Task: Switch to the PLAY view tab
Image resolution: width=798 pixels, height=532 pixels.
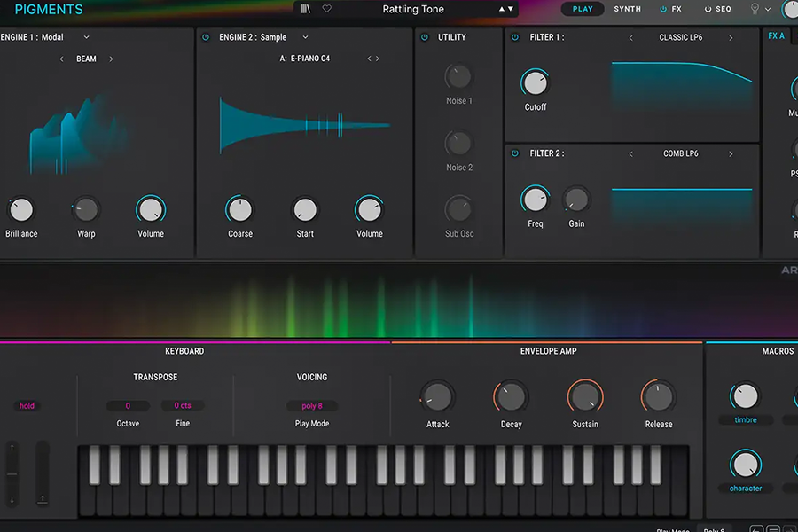Action: point(583,9)
